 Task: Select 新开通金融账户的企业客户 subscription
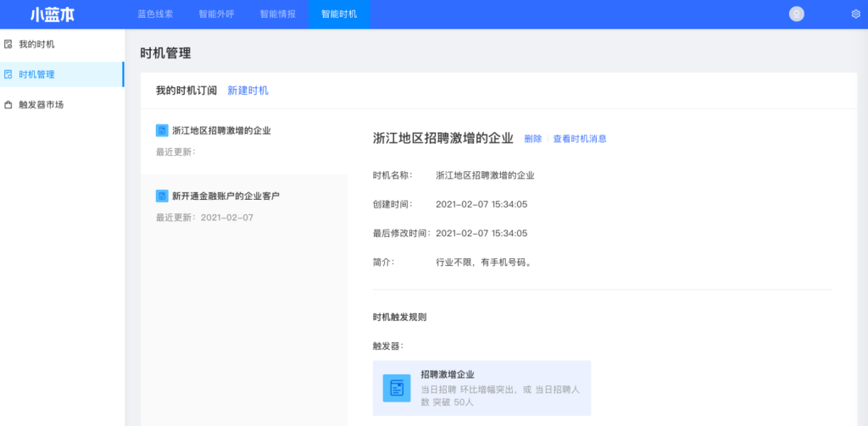[225, 196]
